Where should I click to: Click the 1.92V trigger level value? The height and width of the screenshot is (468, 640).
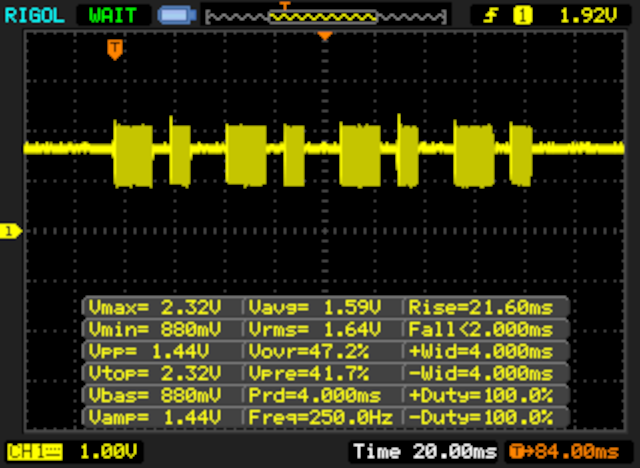pyautogui.click(x=588, y=16)
